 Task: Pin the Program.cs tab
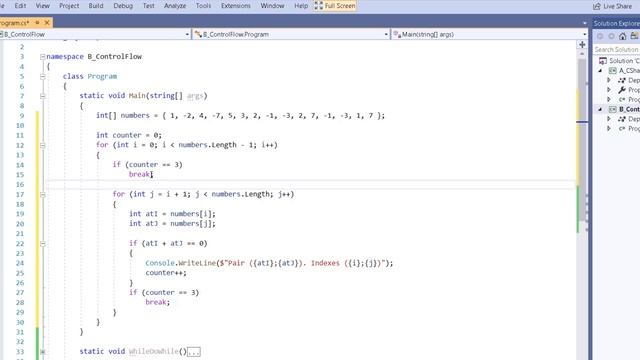(x=37, y=22)
